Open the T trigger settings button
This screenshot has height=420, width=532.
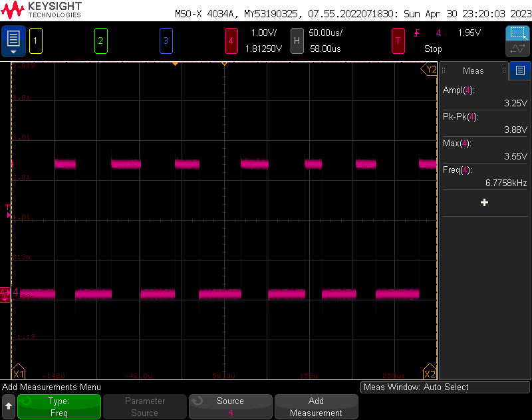click(x=398, y=41)
